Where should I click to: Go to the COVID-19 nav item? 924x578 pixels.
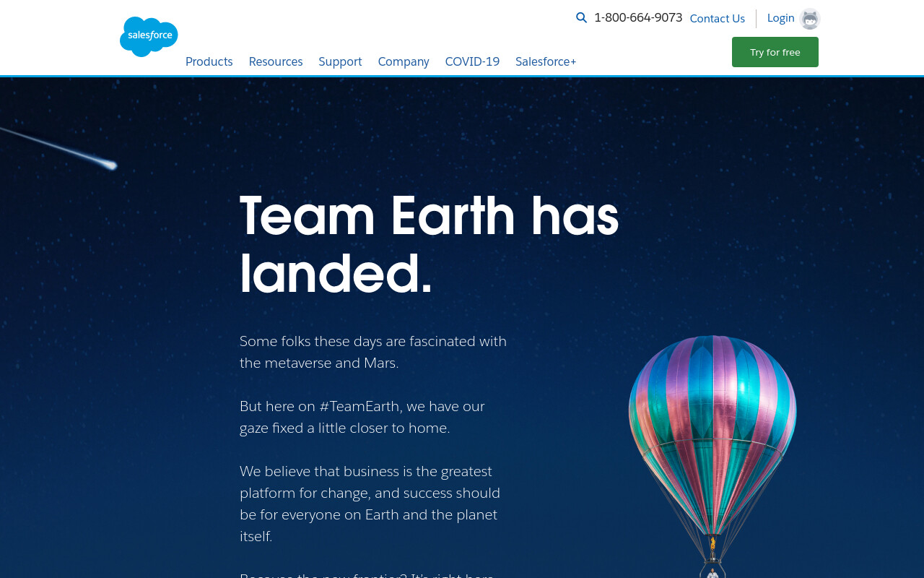[472, 61]
